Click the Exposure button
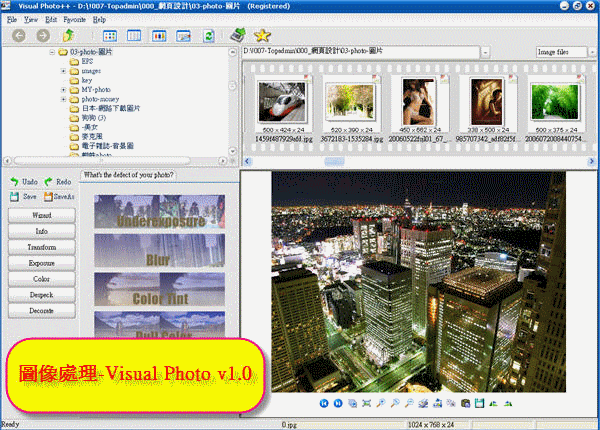 click(41, 263)
